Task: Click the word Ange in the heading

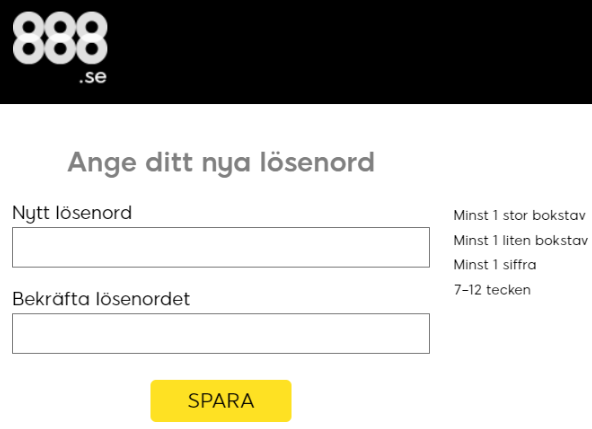Action: click(102, 163)
